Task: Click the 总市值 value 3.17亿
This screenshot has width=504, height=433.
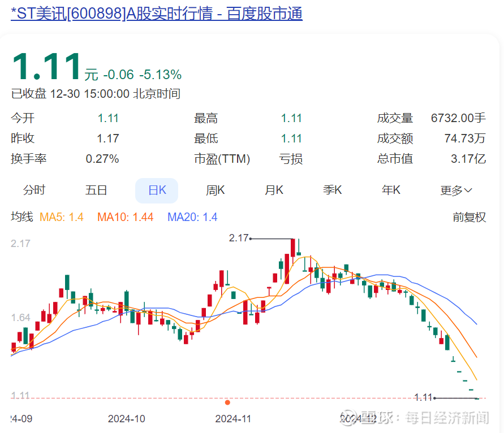Action: [x=468, y=159]
